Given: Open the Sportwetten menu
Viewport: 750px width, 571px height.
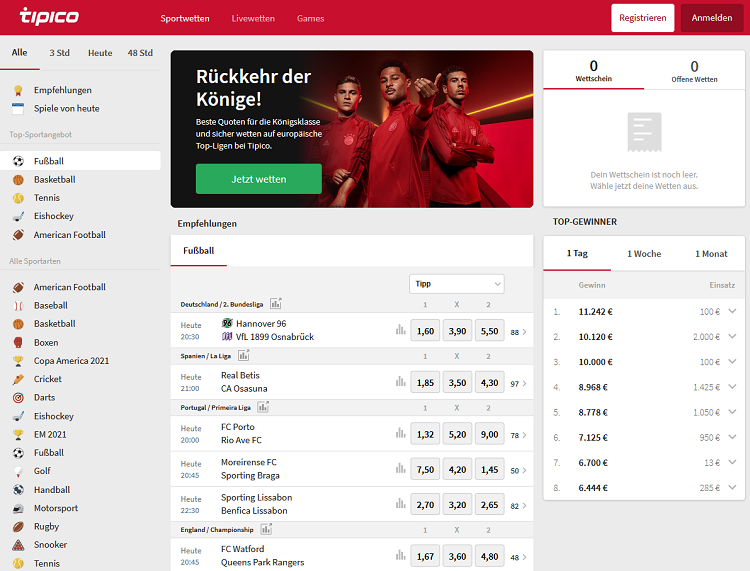Looking at the screenshot, I should 185,18.
